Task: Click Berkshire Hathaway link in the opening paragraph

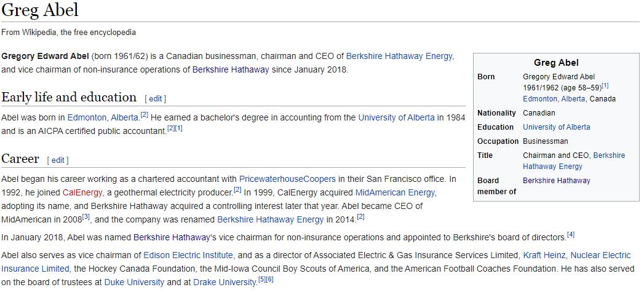Action: click(231, 69)
